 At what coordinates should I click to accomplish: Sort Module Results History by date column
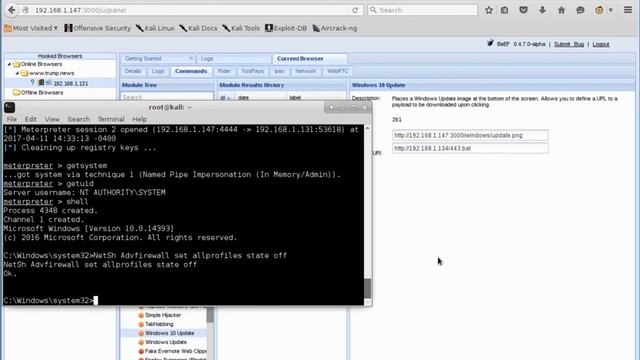tap(261, 98)
